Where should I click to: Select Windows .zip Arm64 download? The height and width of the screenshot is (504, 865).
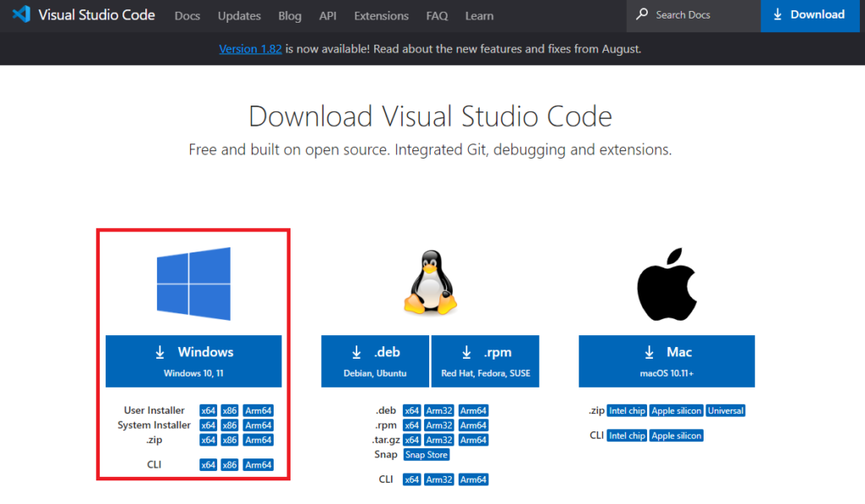258,440
